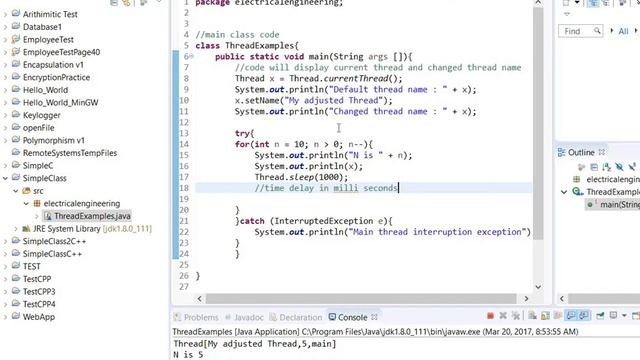
Task: Select WebApp project
Action: point(38,317)
